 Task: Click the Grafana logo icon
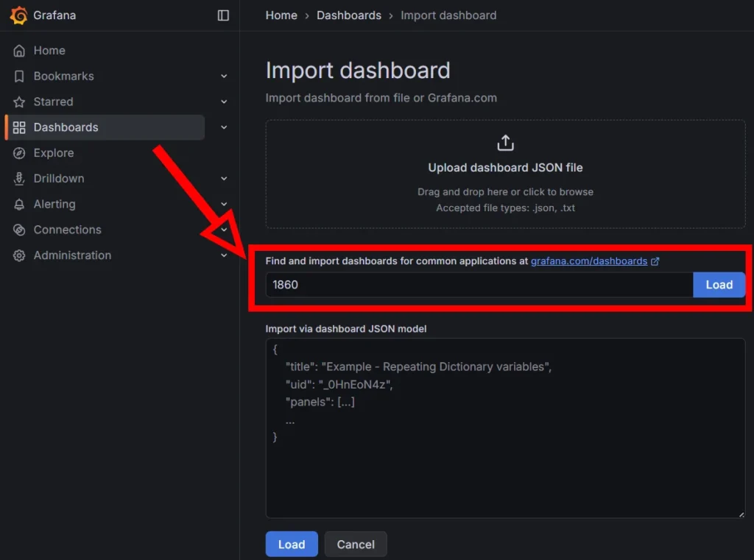pos(19,15)
